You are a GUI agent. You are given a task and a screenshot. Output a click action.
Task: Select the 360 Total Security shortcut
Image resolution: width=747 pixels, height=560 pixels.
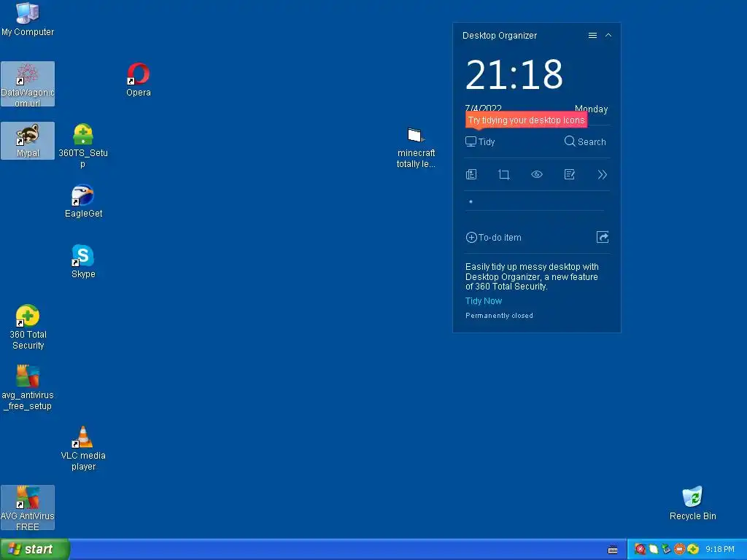[x=28, y=327]
